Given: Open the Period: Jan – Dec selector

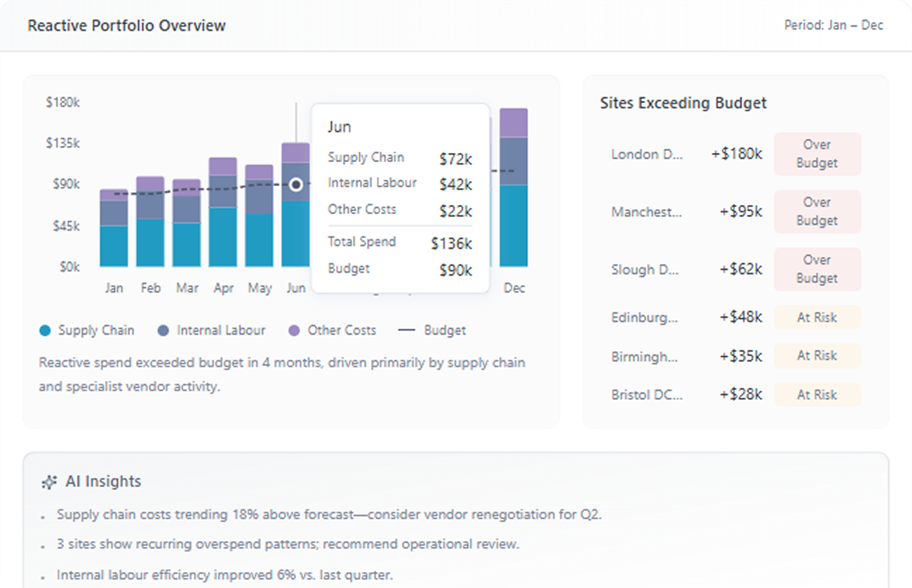Looking at the screenshot, I should click(x=833, y=25).
